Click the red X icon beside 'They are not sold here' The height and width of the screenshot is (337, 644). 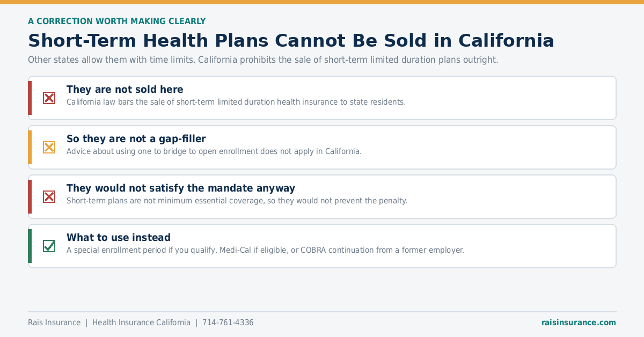49,98
